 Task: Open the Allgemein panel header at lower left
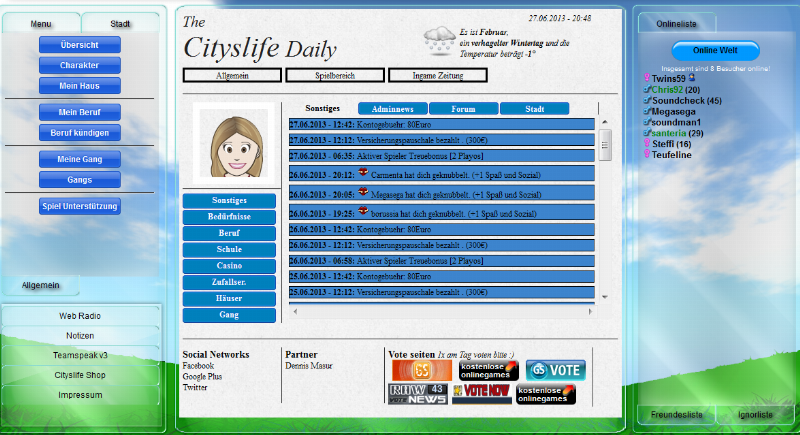click(41, 285)
